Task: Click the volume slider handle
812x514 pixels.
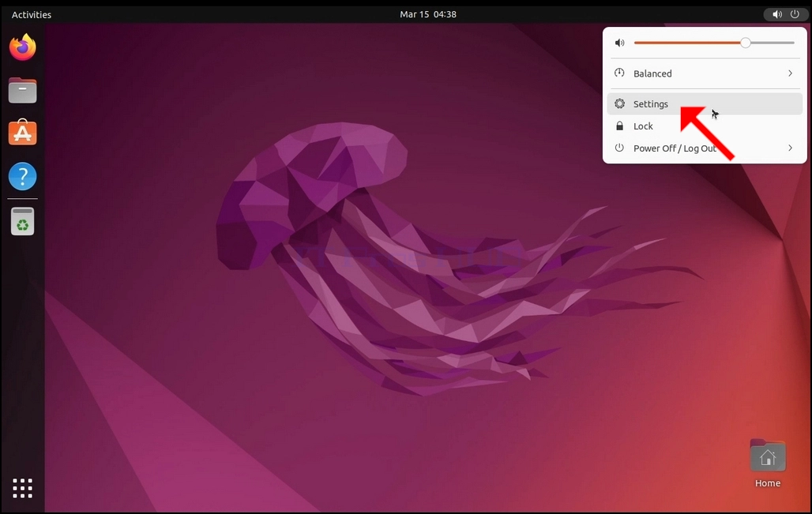Action: (745, 43)
